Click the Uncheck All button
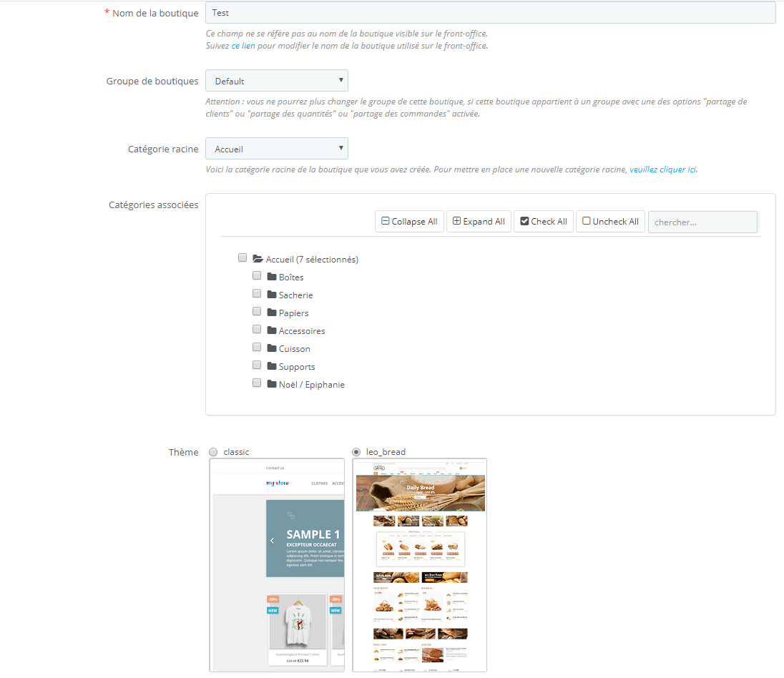This screenshot has width=784, height=678. pos(610,222)
